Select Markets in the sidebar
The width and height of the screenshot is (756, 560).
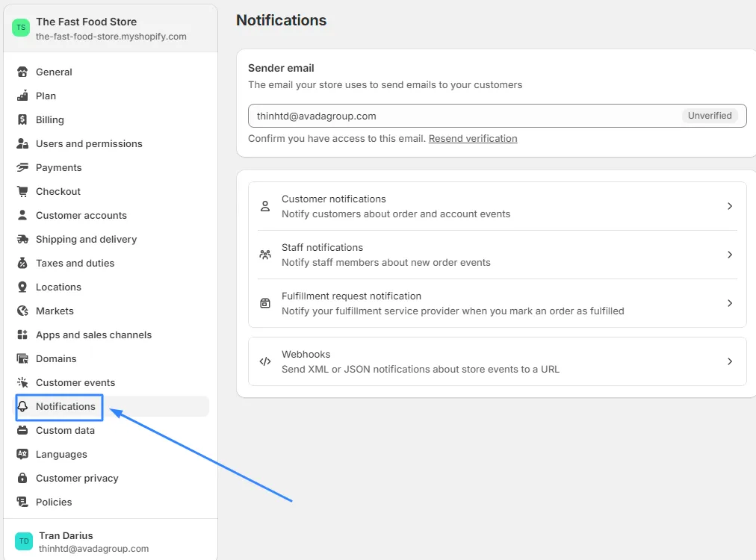(x=55, y=311)
